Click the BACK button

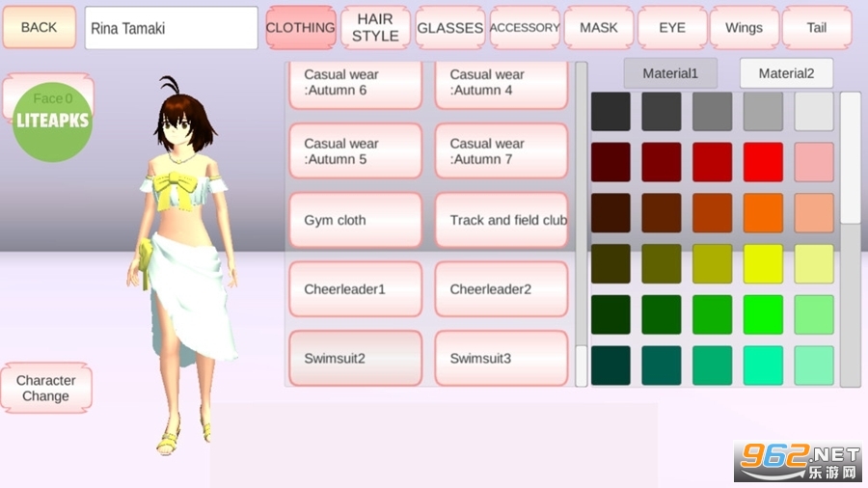(x=39, y=27)
